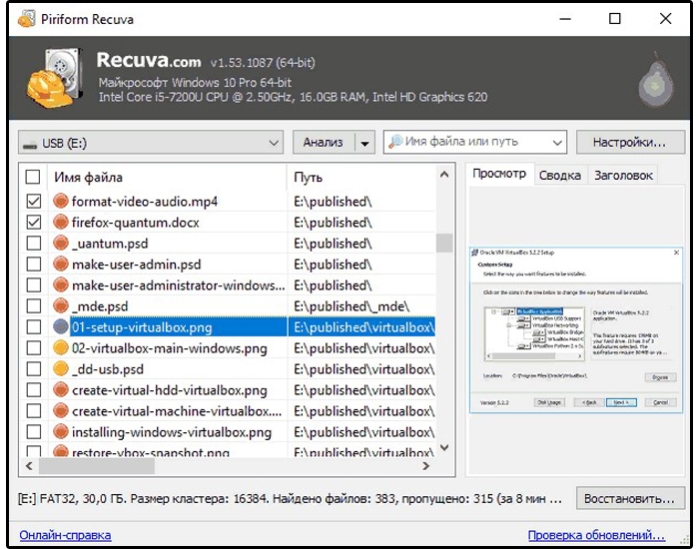The height and width of the screenshot is (549, 699).
Task: Check the box for 01-setup-virtualbox.png
Action: 33,327
